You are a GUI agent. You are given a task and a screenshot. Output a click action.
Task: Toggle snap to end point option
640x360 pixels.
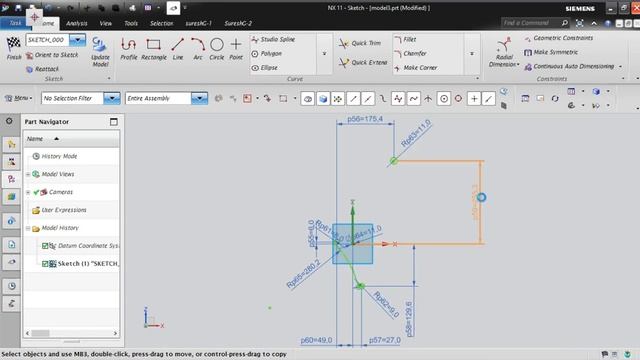(353, 98)
